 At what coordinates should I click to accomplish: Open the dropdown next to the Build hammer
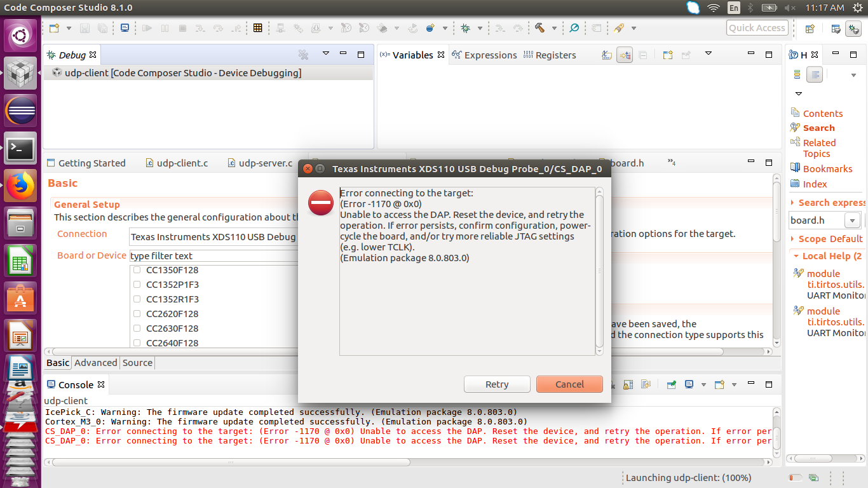pos(554,29)
